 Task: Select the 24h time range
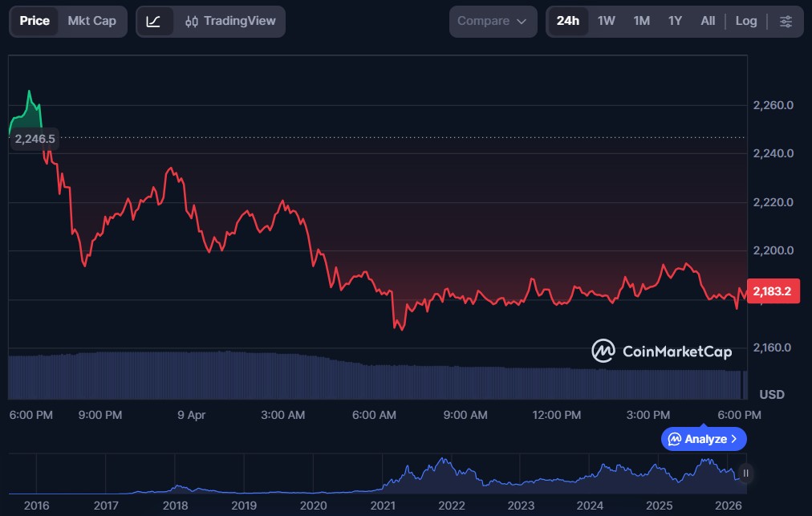coord(567,21)
